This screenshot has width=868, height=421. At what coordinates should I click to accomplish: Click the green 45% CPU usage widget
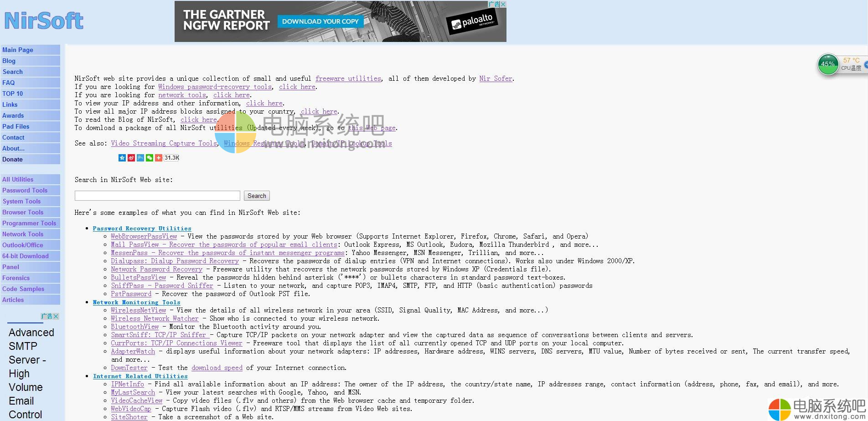point(828,64)
